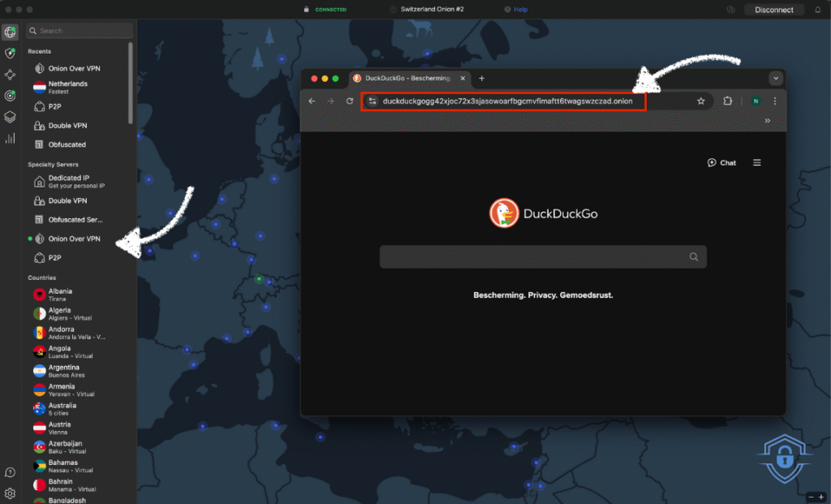This screenshot has height=504, width=831.
Task: Zoom in the map with plus button
Action: (x=821, y=498)
